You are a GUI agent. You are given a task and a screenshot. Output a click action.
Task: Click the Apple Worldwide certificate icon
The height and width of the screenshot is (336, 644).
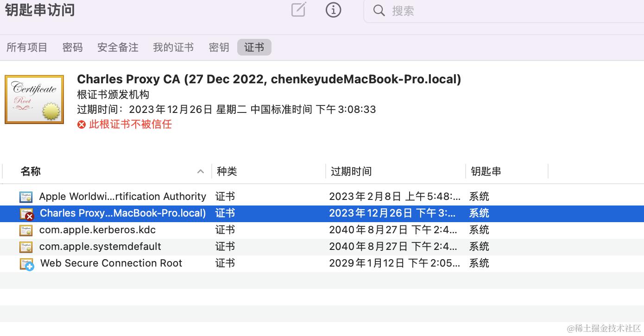[26, 197]
